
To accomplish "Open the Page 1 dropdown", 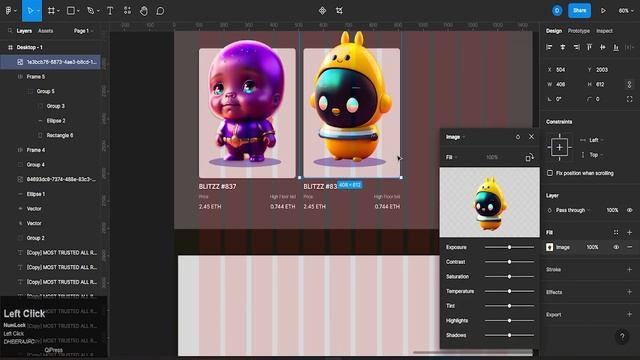I will [84, 31].
